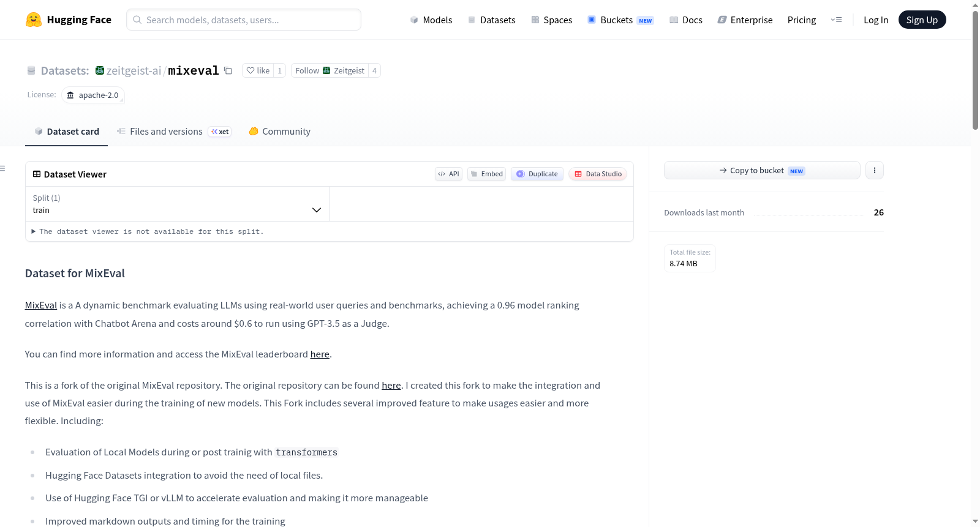Click the zeitgeist-ai organization avatar icon
The width and height of the screenshot is (980, 527).
(x=100, y=70)
